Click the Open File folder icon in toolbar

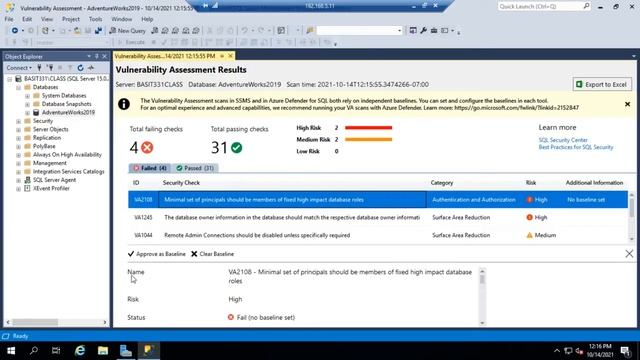coord(77,31)
